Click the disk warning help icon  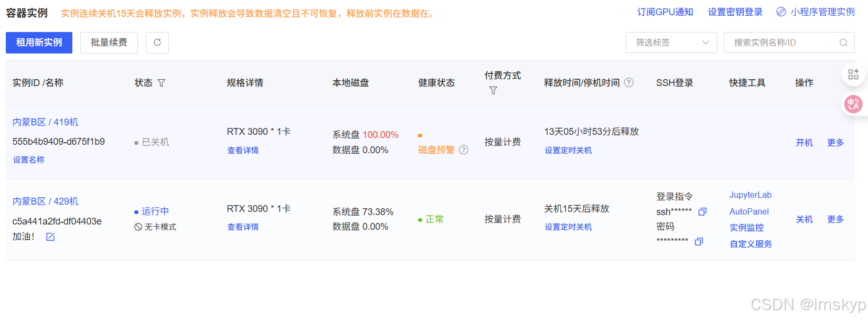coord(464,150)
